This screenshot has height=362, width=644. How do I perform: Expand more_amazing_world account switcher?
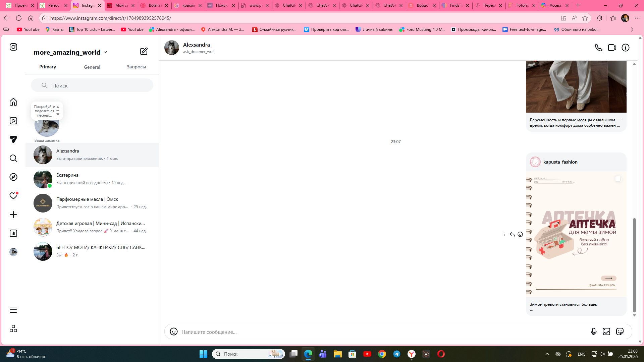coord(105,52)
